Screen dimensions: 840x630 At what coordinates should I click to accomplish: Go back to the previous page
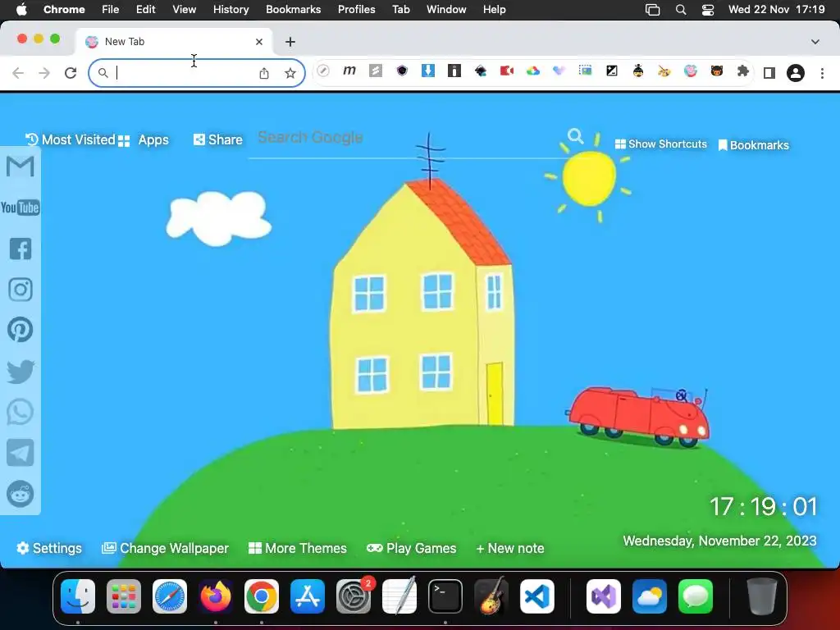18,73
